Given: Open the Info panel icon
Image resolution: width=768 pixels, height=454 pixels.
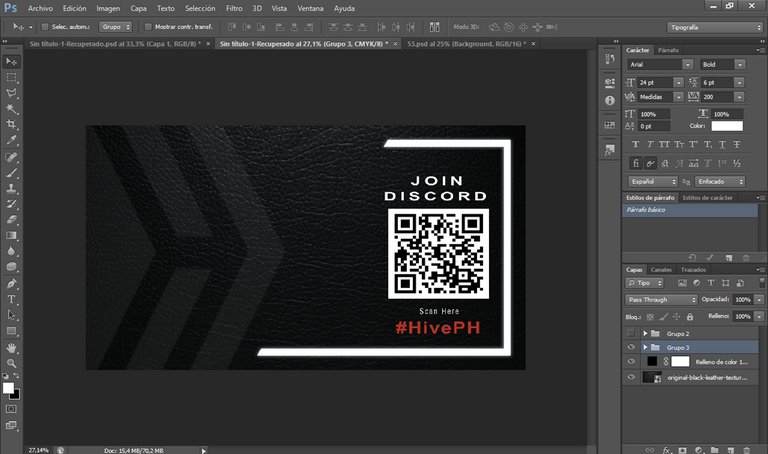Looking at the screenshot, I should tap(610, 100).
